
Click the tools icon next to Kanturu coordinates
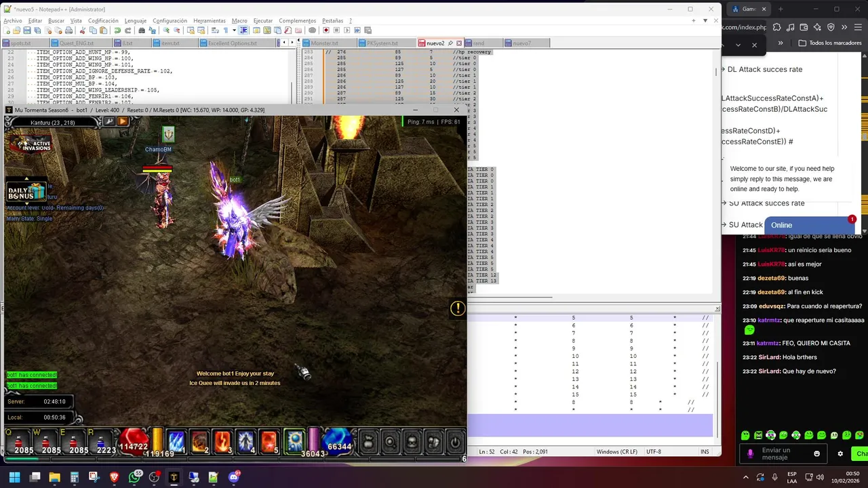click(x=109, y=121)
